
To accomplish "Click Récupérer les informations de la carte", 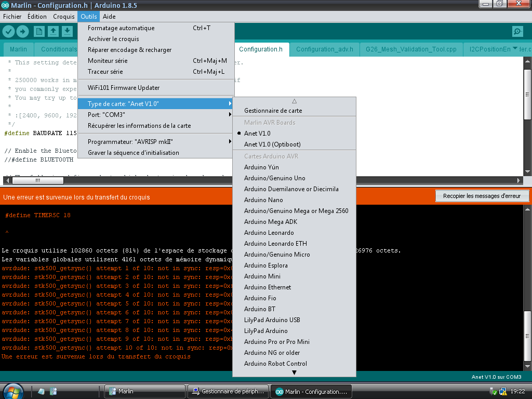I will coord(156,126).
